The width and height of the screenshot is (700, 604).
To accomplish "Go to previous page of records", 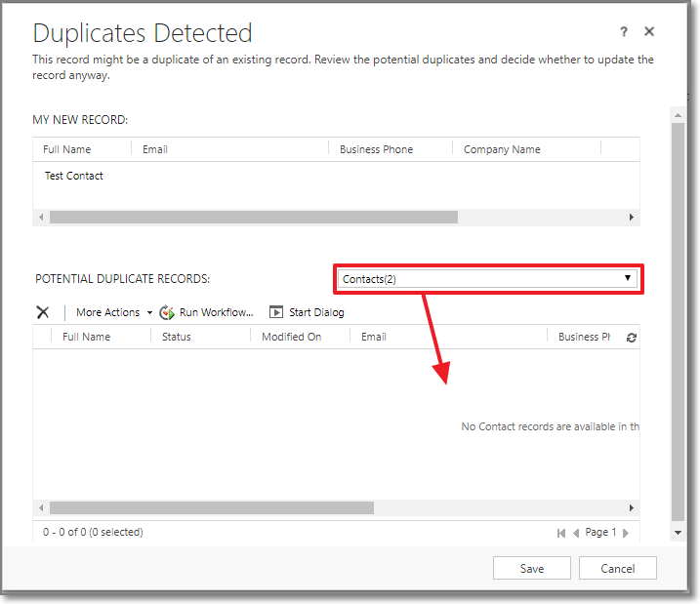I will pyautogui.click(x=577, y=533).
